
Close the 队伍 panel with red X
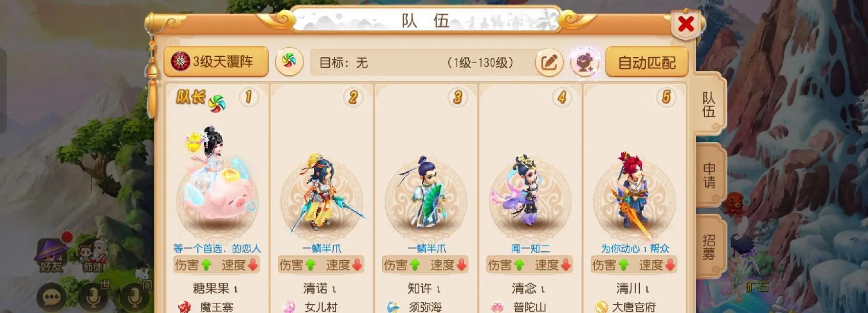(686, 23)
